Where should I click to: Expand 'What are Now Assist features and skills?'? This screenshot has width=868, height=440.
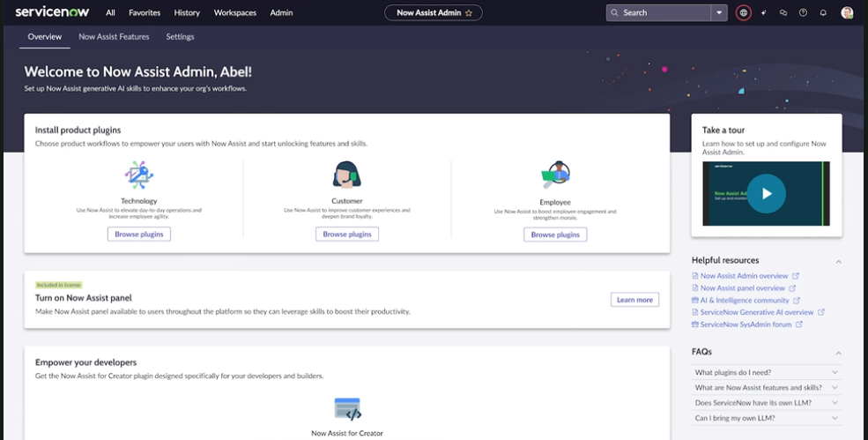click(767, 387)
